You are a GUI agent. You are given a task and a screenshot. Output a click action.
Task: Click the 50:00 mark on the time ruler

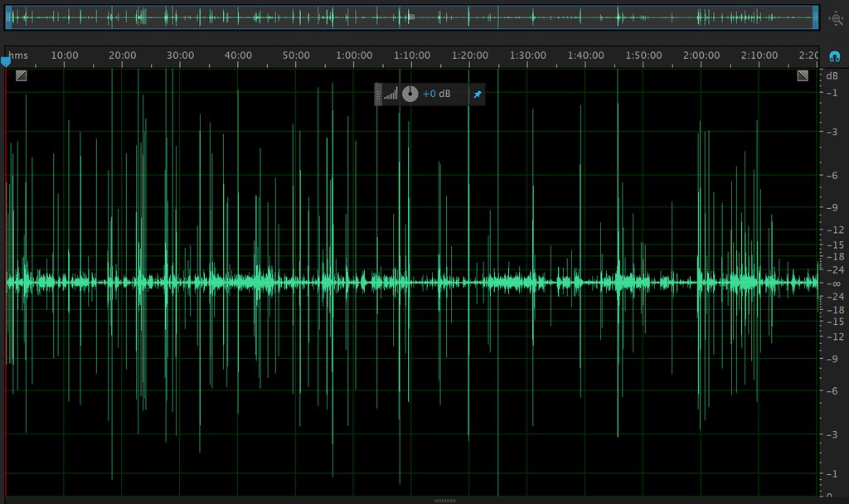296,56
